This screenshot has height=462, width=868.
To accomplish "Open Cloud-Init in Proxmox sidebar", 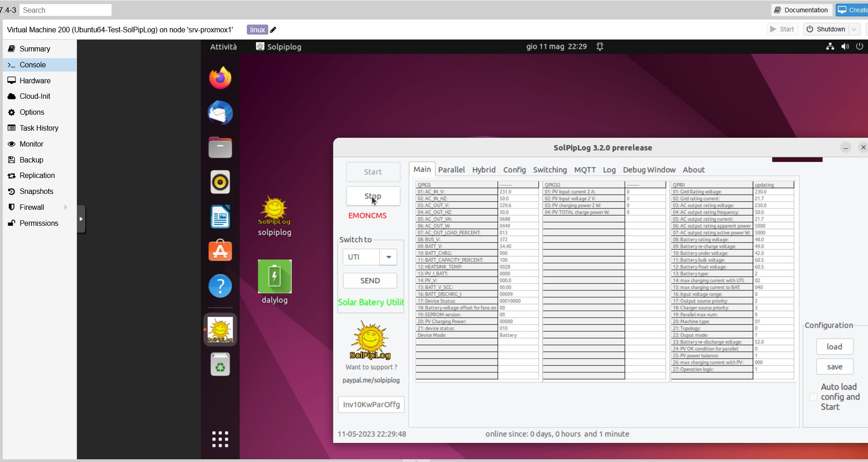I will [x=40, y=96].
